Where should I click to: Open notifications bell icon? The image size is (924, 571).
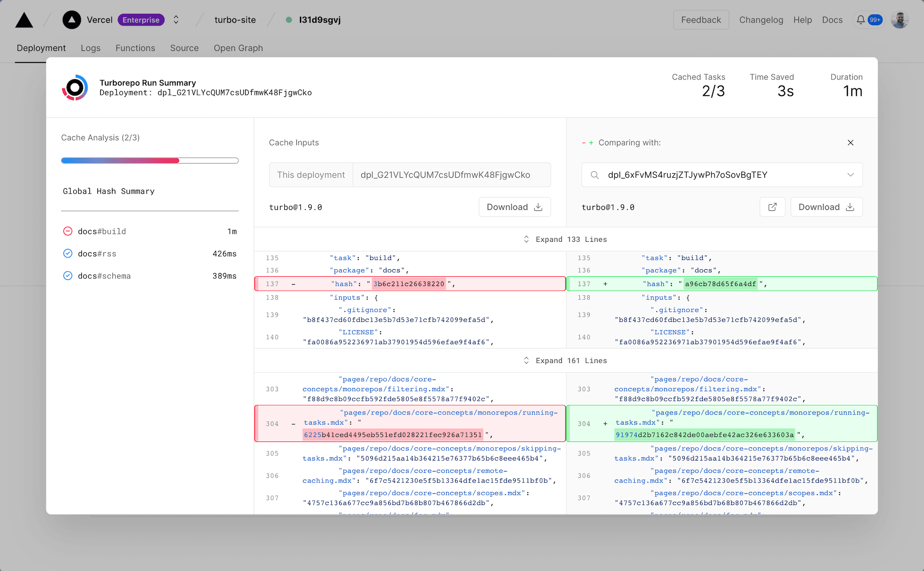[x=860, y=20]
